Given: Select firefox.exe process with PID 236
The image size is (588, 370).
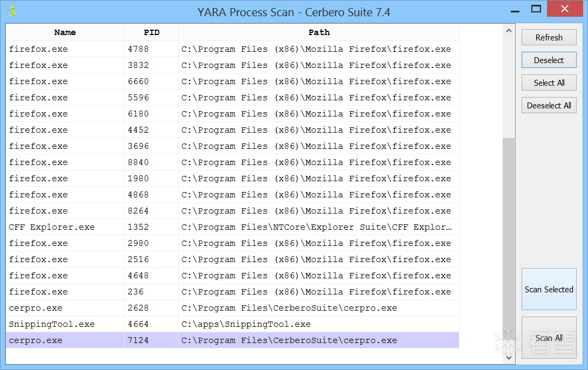Looking at the screenshot, I should [38, 292].
